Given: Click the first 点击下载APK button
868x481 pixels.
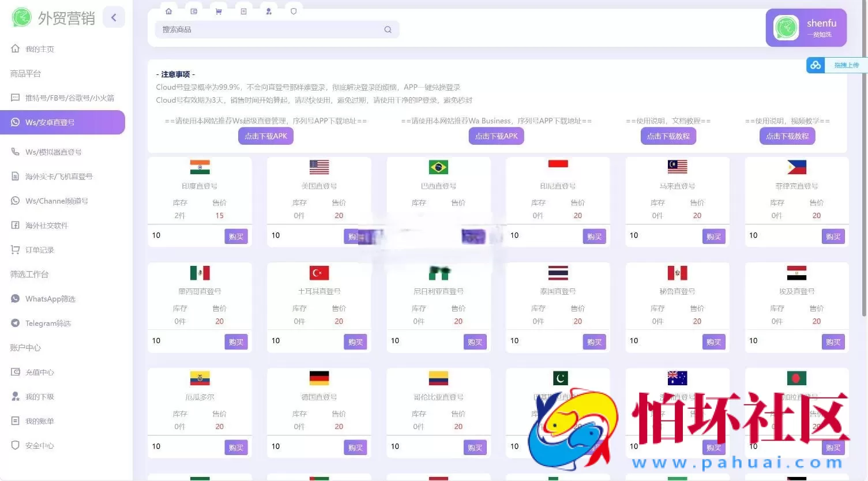Looking at the screenshot, I should tap(265, 136).
